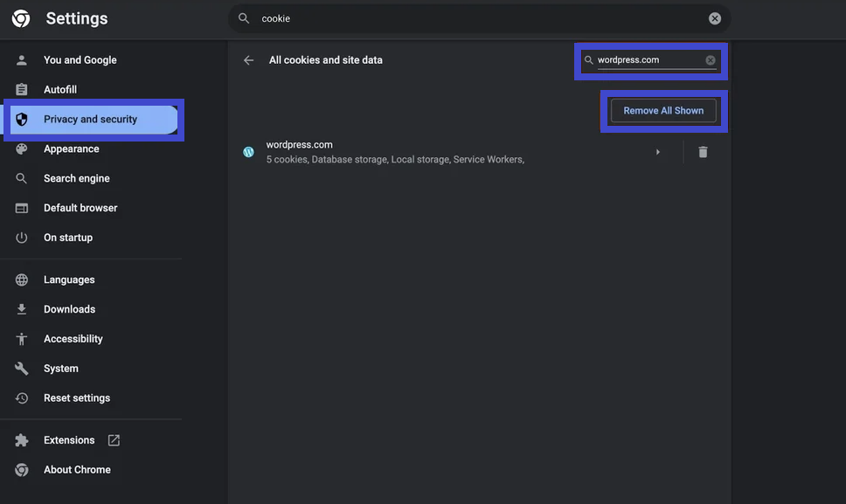The image size is (846, 504).
Task: Click the WordPress favicon in the list
Action: (x=248, y=152)
